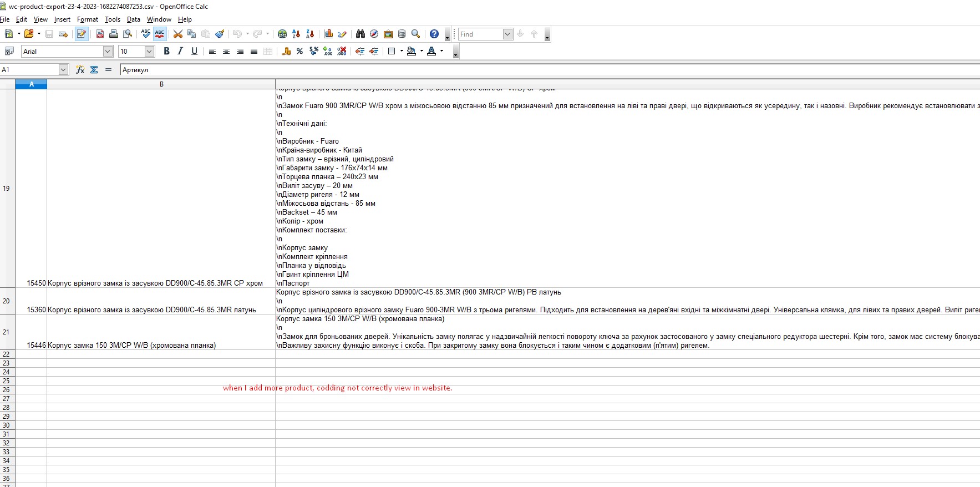Open the New document type dropdown arrow

(19, 34)
